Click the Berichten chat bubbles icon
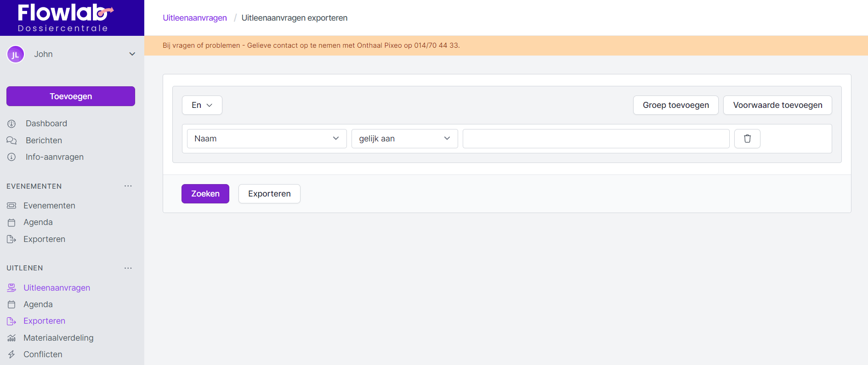Screen dimensions: 868x365 pyautogui.click(x=11, y=140)
